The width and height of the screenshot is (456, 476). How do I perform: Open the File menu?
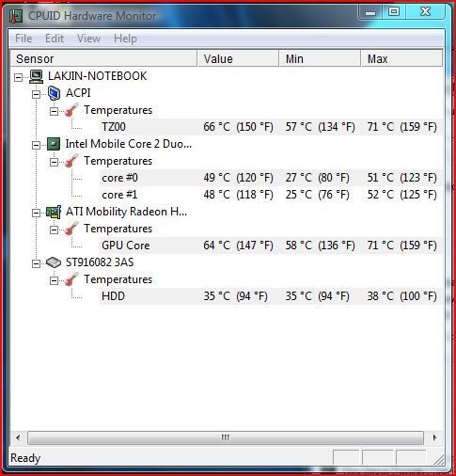click(x=24, y=39)
